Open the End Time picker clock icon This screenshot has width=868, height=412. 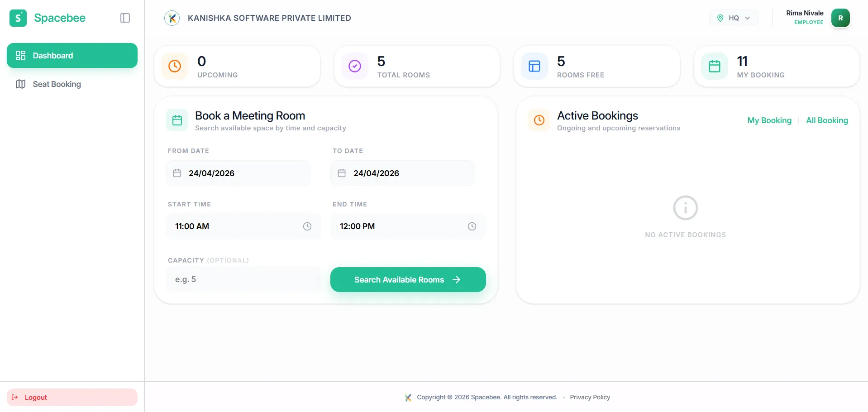tap(472, 226)
